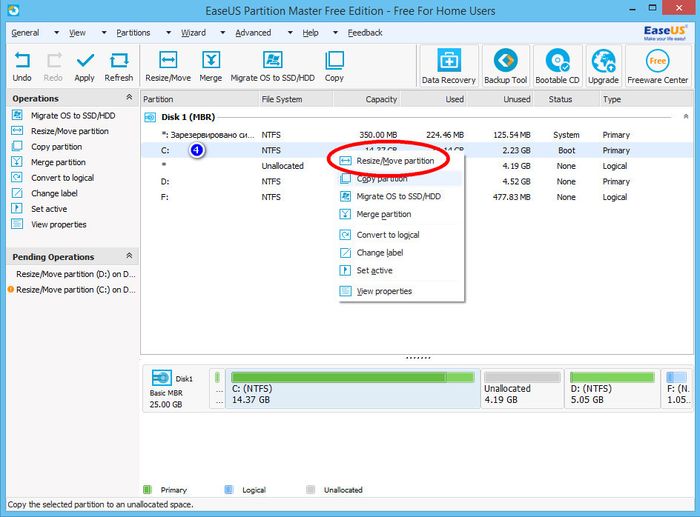This screenshot has height=517, width=700.
Task: Collapse the Disk 1 (MBR) group
Action: point(686,117)
